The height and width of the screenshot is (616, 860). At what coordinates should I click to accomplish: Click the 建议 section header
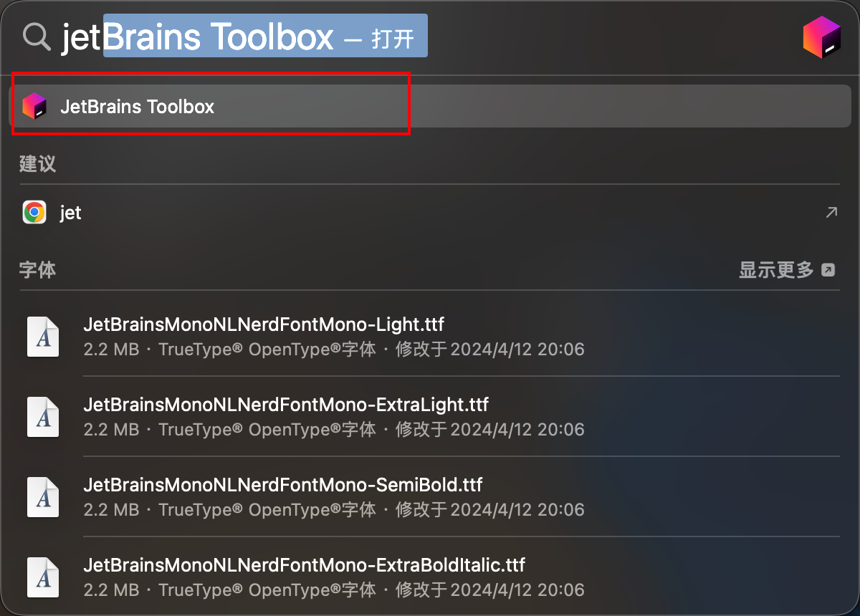point(37,163)
